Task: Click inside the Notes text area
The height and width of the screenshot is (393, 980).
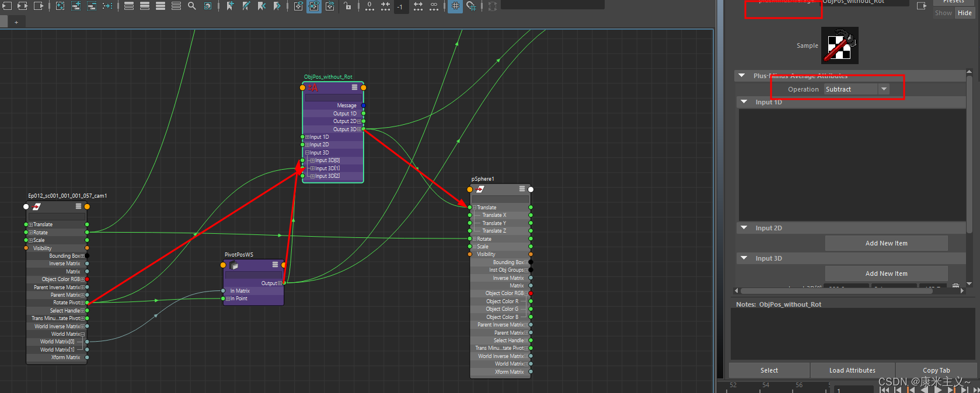Action: [x=853, y=334]
